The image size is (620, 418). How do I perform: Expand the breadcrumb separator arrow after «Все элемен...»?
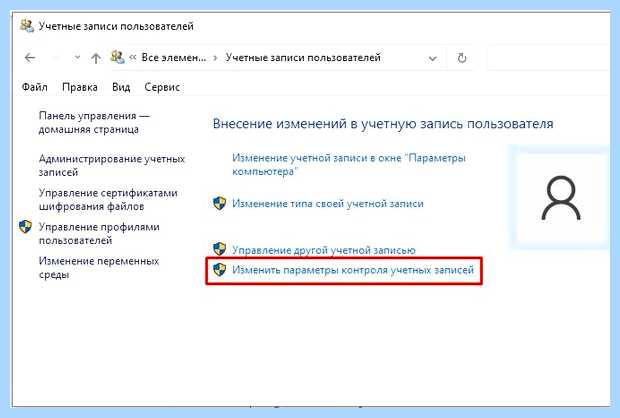(x=215, y=58)
